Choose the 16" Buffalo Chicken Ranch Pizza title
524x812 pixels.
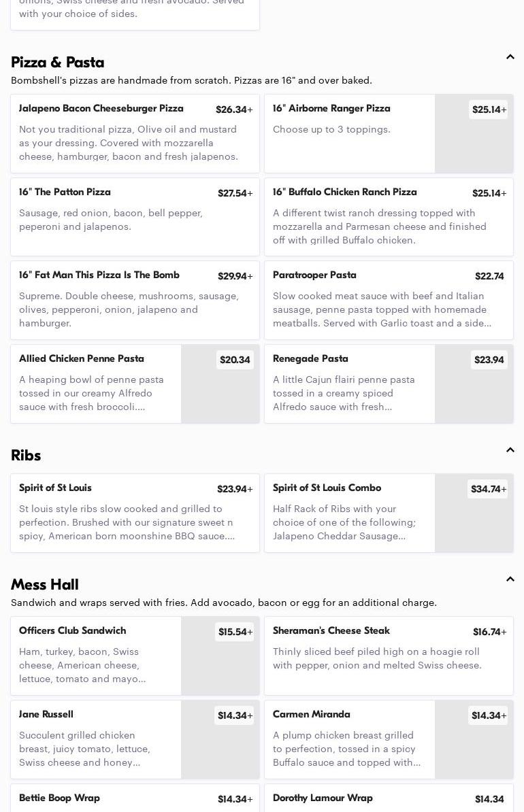(x=345, y=192)
